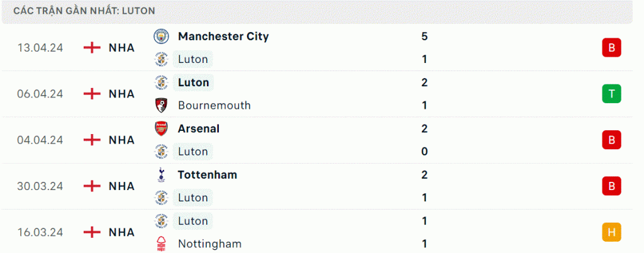Click red B badge for Tottenham match
This screenshot has width=644, height=253.
pyautogui.click(x=611, y=186)
